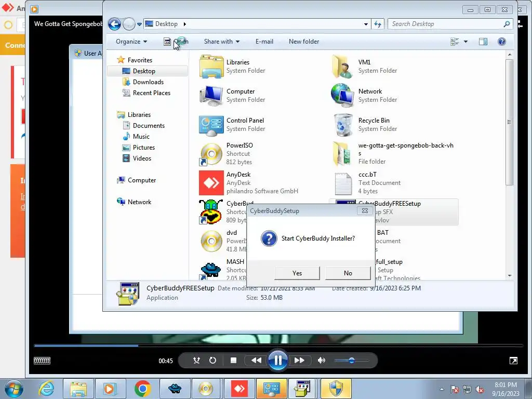Click scroll down arrow in Explorer

pos(509,276)
